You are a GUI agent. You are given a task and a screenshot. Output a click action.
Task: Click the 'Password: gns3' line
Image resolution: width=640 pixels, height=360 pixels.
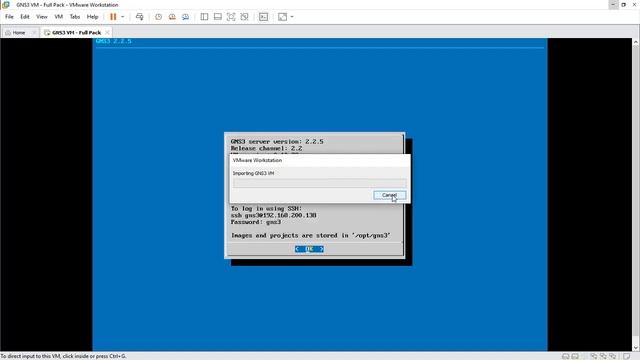(256, 222)
